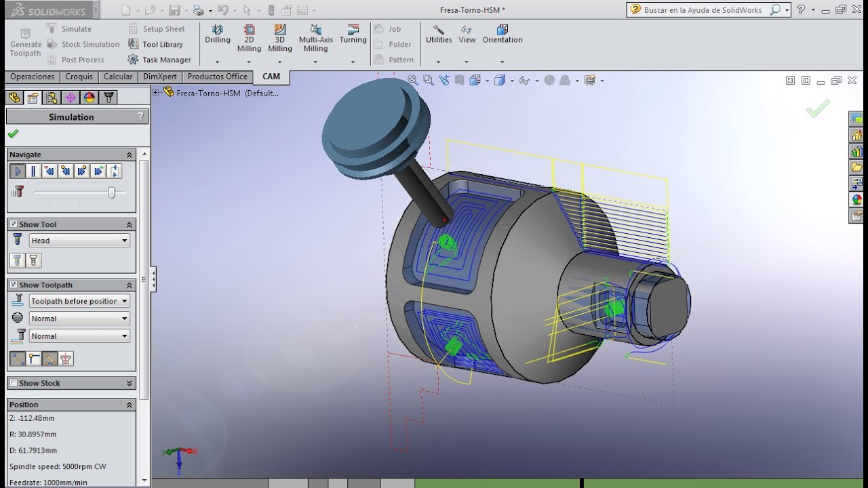Viewport: 868px width, 488px height.
Task: Click the Previous View icon in viewport toolbar
Action: tap(444, 80)
